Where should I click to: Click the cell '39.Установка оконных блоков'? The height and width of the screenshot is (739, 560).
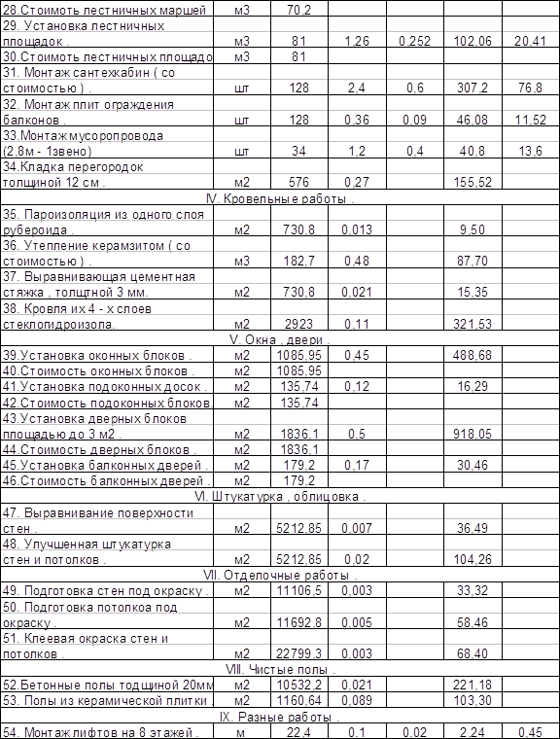pyautogui.click(x=107, y=355)
